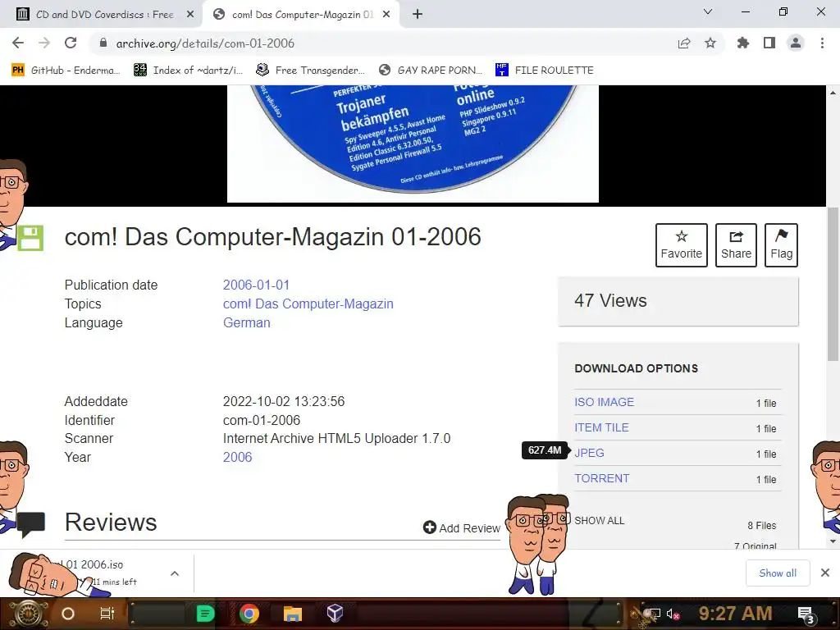The height and width of the screenshot is (630, 840).
Task: Click the Reviews speech bubble icon
Action: tap(31, 524)
